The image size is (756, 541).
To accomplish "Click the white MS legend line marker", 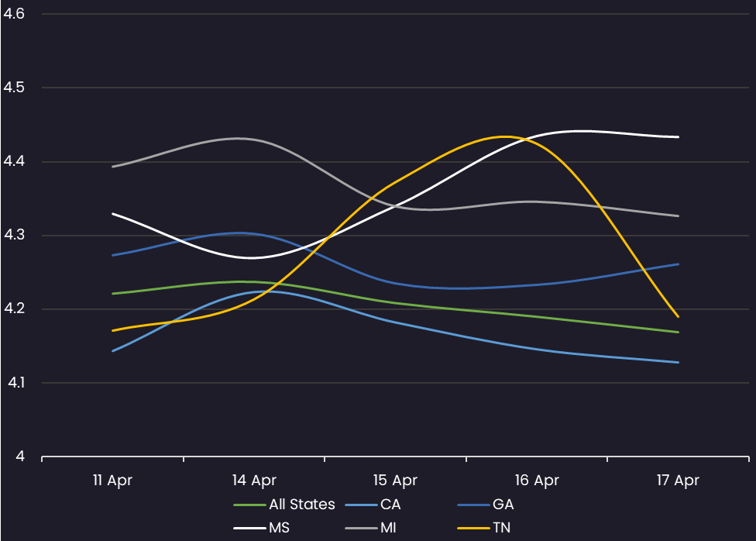I will coord(249,528).
